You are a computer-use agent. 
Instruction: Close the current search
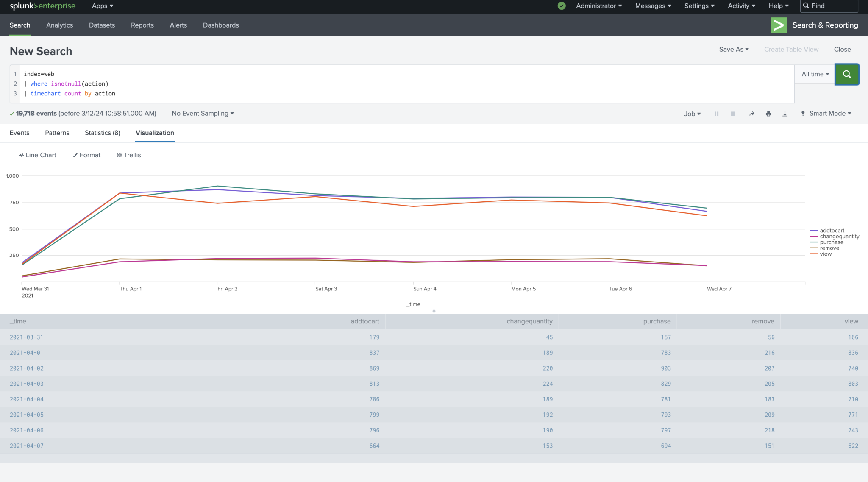[842, 49]
